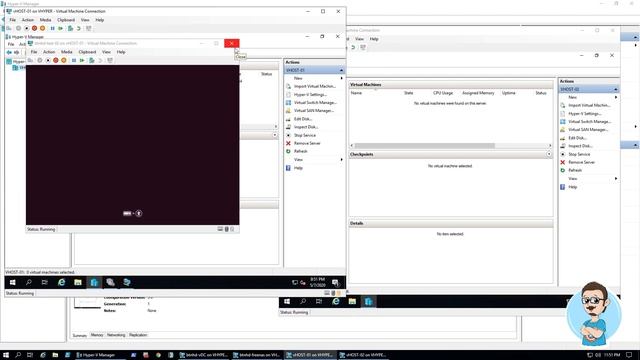The image size is (640, 360).
Task: Click Edit Disk in the vHOST-01 Actions pane
Action: click(x=303, y=119)
